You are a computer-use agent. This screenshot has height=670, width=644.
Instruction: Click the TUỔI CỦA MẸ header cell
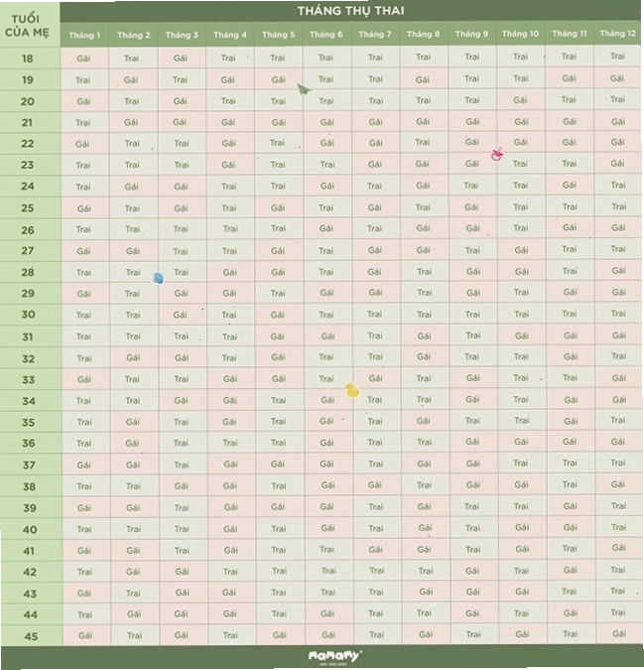pyautogui.click(x=30, y=26)
